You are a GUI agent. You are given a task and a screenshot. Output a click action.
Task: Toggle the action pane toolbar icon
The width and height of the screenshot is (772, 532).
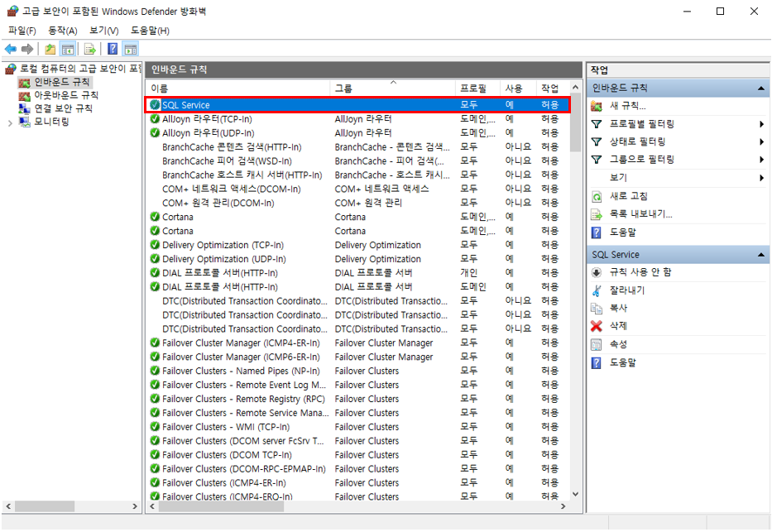pos(131,49)
